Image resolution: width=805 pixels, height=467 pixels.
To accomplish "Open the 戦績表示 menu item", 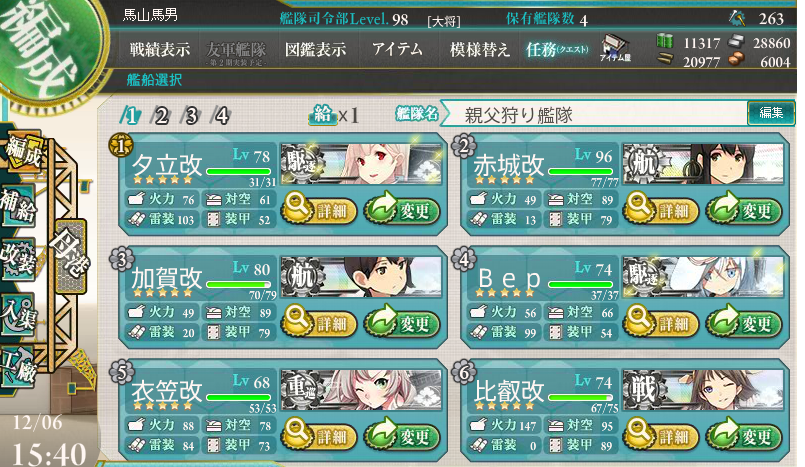I will [x=160, y=49].
